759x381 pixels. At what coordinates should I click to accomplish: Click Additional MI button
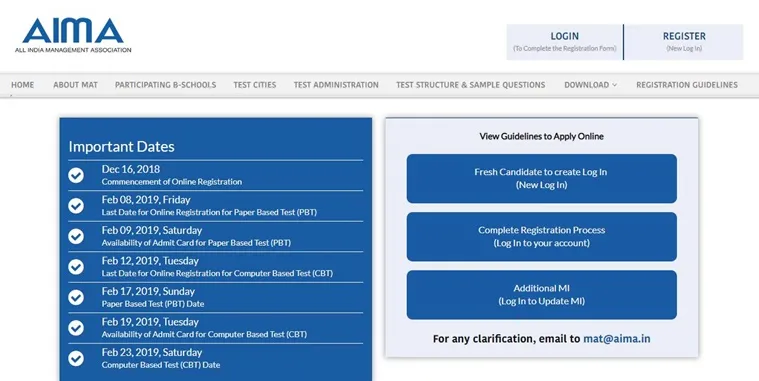coord(542,295)
